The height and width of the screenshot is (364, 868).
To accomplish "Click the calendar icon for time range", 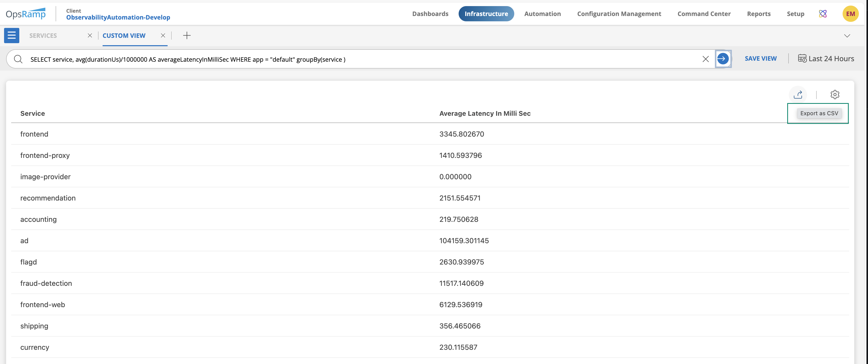I will (x=802, y=59).
